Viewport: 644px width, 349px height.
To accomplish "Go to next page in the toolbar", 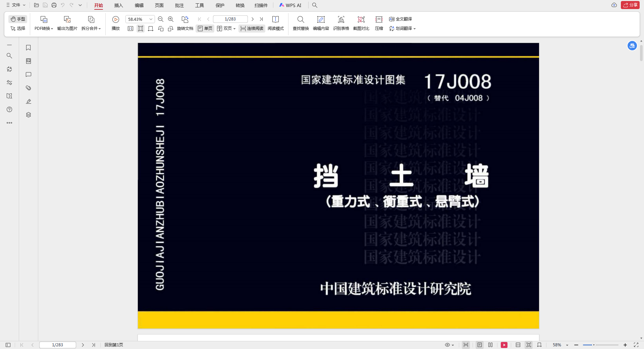I will point(253,19).
